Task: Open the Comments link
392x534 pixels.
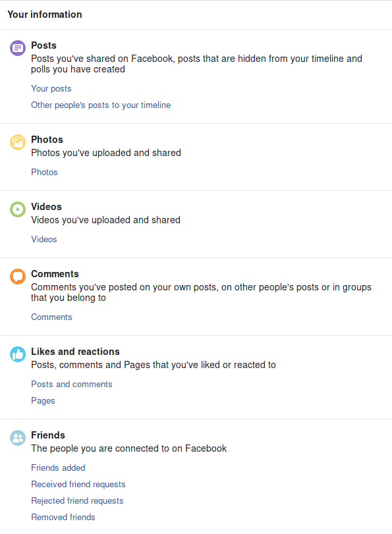Action: tap(51, 317)
